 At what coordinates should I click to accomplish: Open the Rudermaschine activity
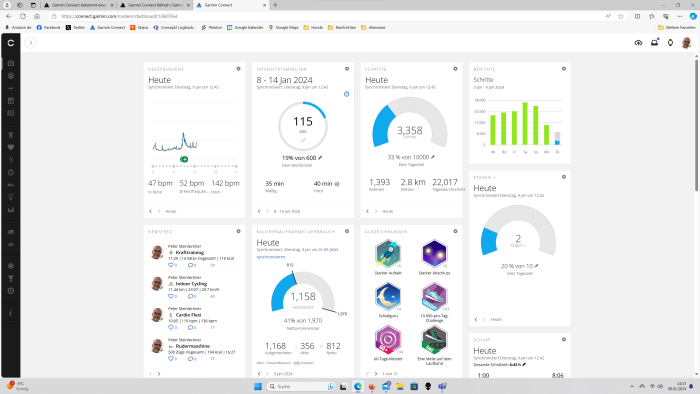click(192, 346)
